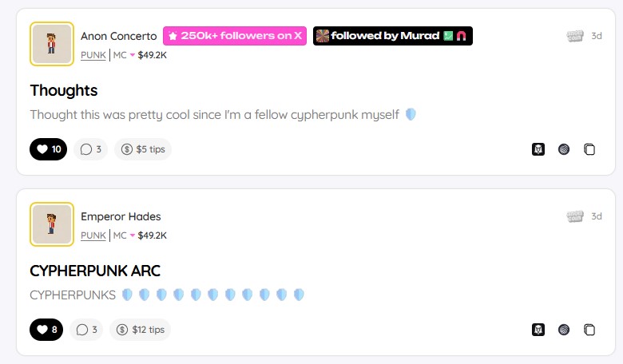Open the PUNK link under Anon Concerto
Screen dimensions: 623x364
[x=93, y=55]
